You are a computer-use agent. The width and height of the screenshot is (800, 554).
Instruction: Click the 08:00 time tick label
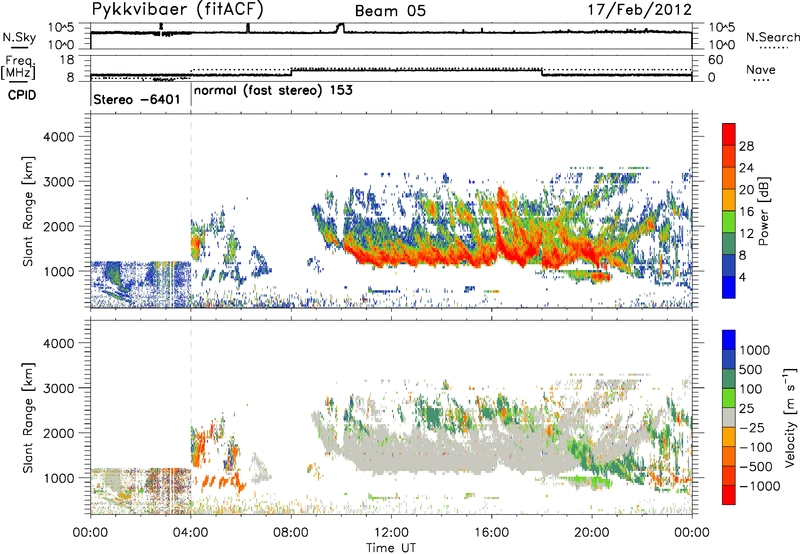click(291, 533)
